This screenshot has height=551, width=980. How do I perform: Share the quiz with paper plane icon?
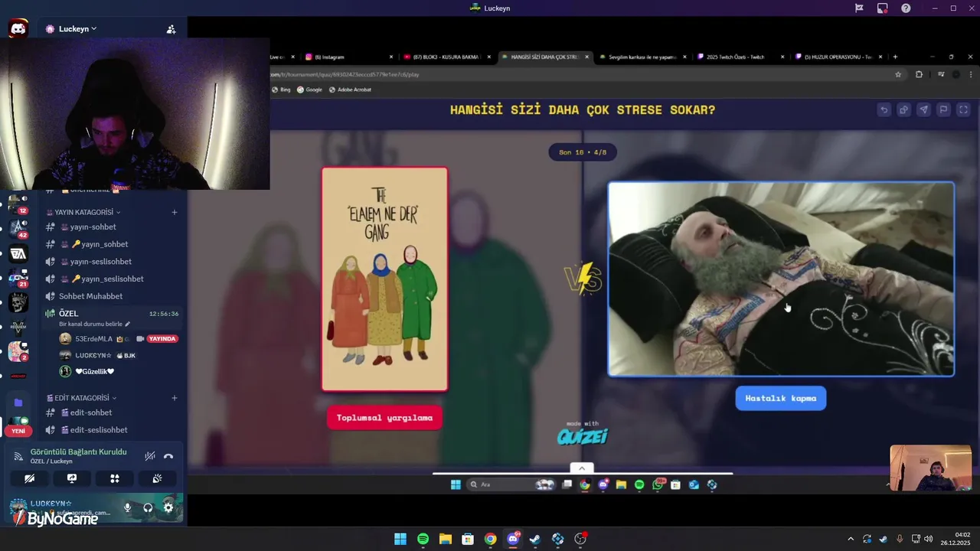[923, 110]
